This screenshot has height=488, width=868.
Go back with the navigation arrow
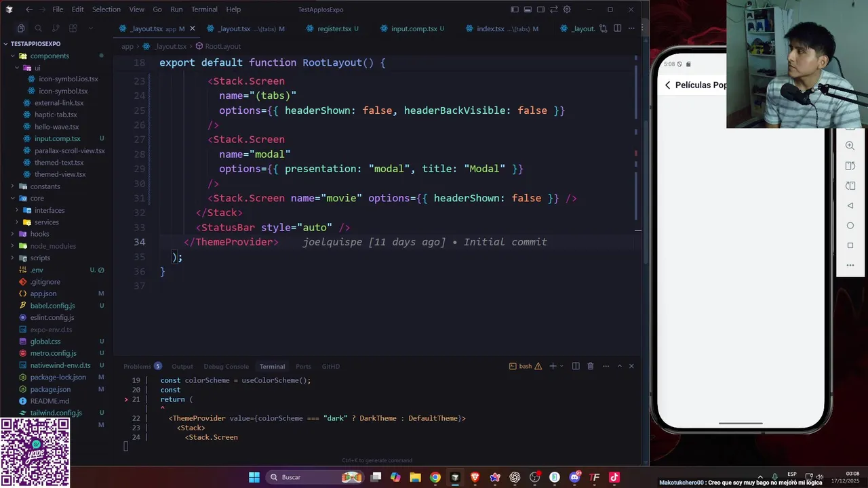tap(28, 9)
